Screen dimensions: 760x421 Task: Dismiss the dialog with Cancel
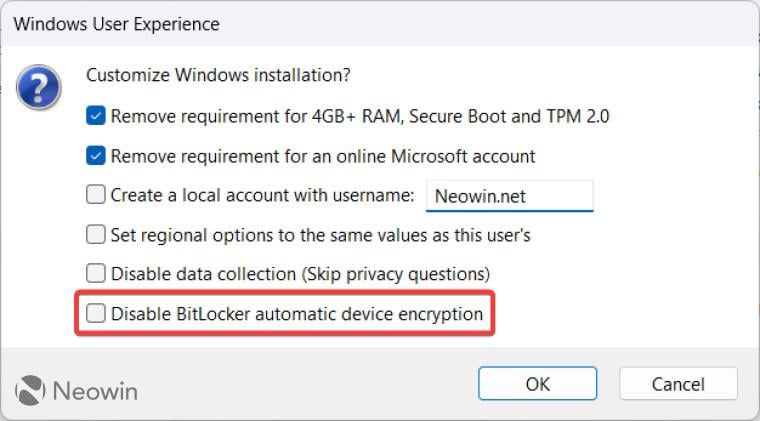[x=678, y=384]
